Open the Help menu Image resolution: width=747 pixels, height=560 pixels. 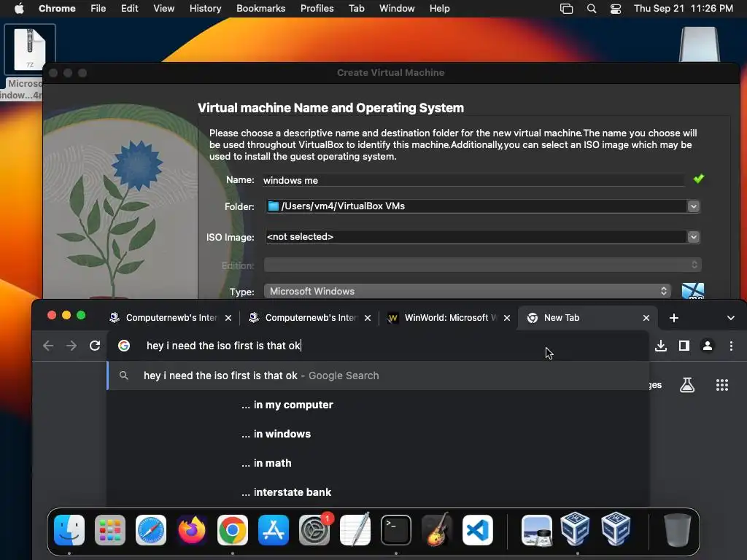click(x=439, y=9)
